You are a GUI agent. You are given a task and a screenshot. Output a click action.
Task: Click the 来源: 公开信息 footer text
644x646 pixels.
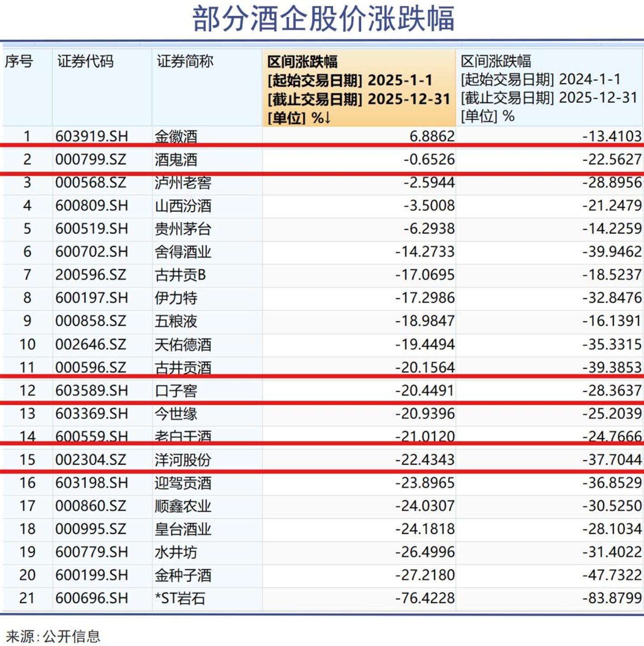pyautogui.click(x=53, y=636)
